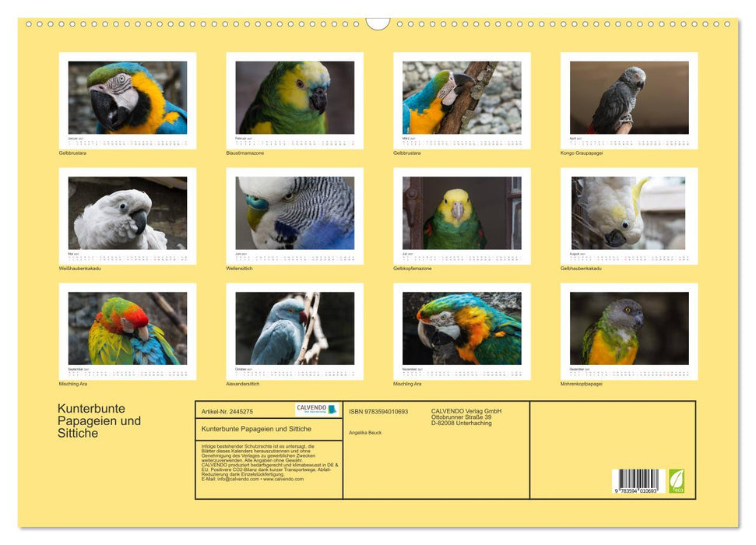756x545 pixels.
Task: Click the 'D-82008 Unterhaching' line
Action: pyautogui.click(x=462, y=423)
